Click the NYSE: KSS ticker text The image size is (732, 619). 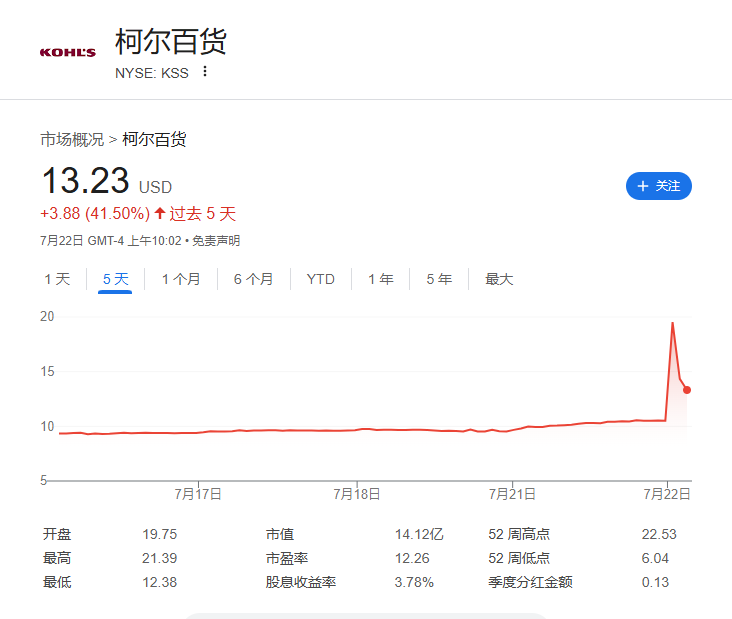[152, 73]
